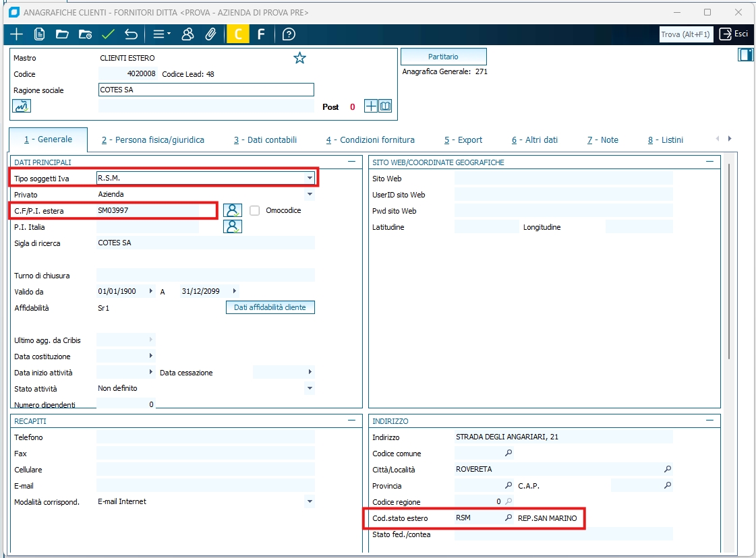Viewport: 756px width, 558px height.
Task: Click the undo arrow toolbar icon
Action: pos(131,34)
